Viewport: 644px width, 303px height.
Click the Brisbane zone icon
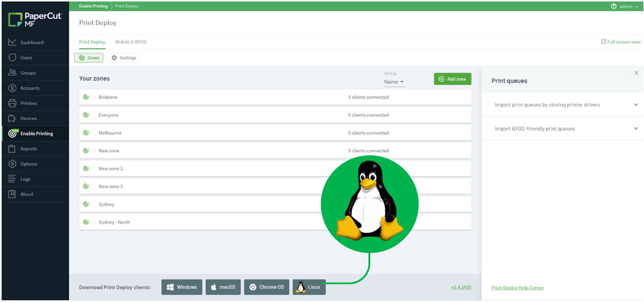click(86, 97)
